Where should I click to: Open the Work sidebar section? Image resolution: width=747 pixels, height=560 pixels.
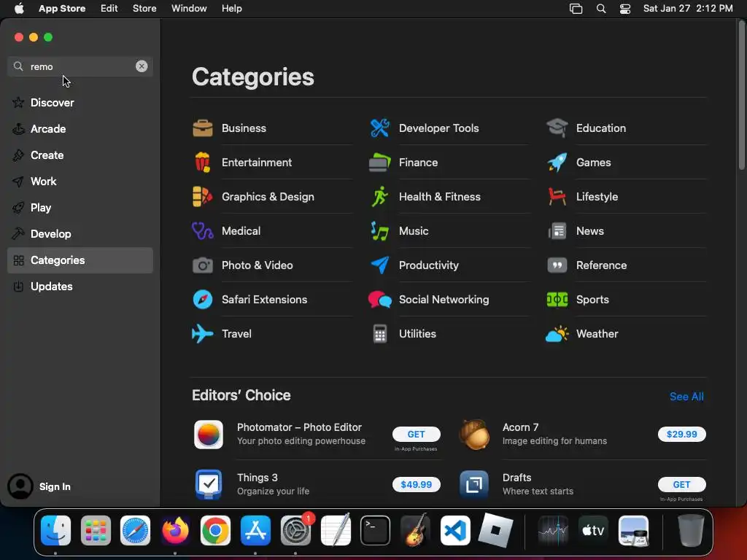click(x=80, y=181)
